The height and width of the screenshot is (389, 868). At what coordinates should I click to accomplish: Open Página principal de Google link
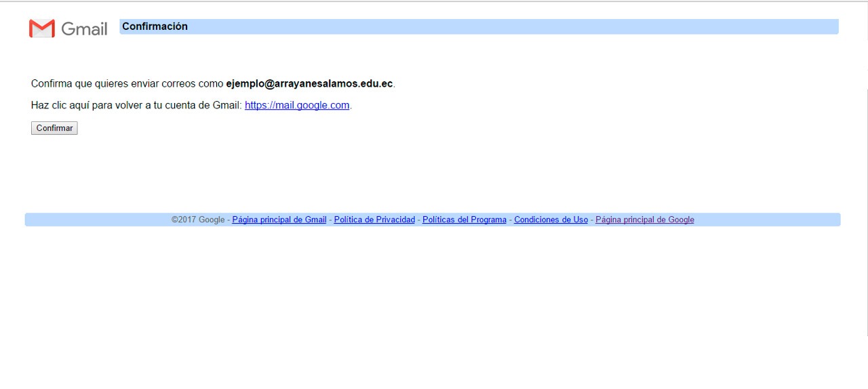click(645, 220)
